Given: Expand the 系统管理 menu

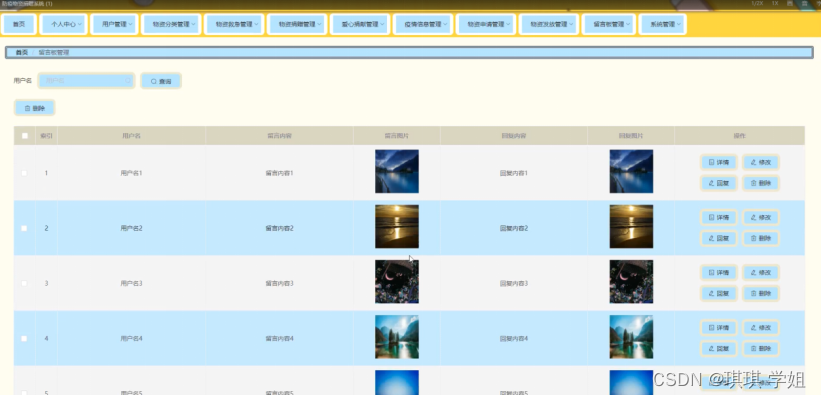Looking at the screenshot, I should (x=662, y=24).
